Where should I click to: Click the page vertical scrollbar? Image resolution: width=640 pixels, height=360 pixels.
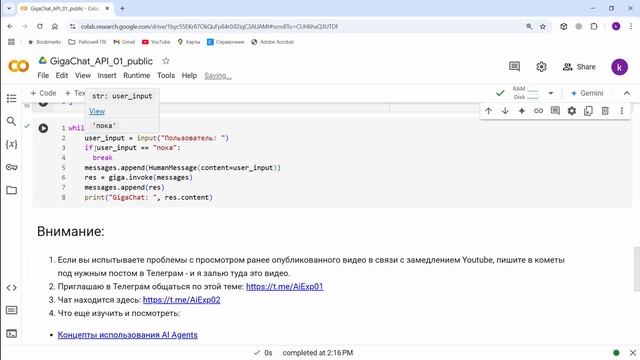tap(636, 269)
